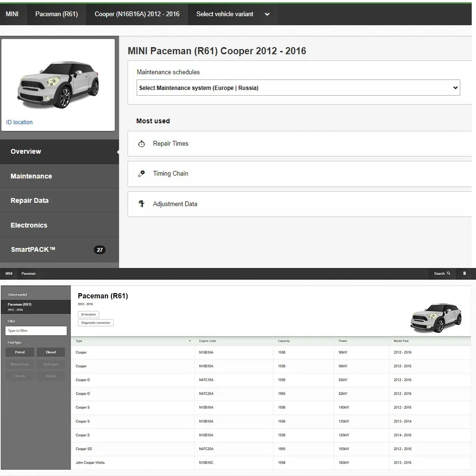The height and width of the screenshot is (476, 476).
Task: Expand the Select Maintenance system combo box
Action: pyautogui.click(x=298, y=88)
